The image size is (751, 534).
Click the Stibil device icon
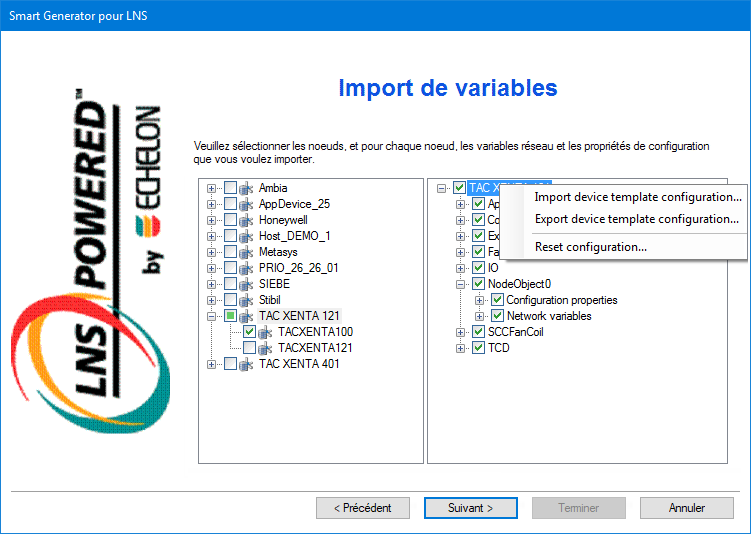pos(246,300)
